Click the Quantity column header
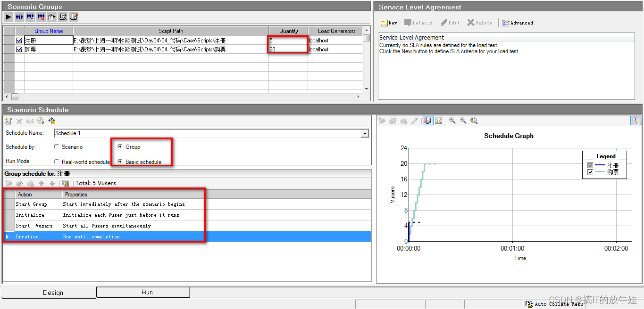Screen dimensions: 644x309 pos(288,31)
